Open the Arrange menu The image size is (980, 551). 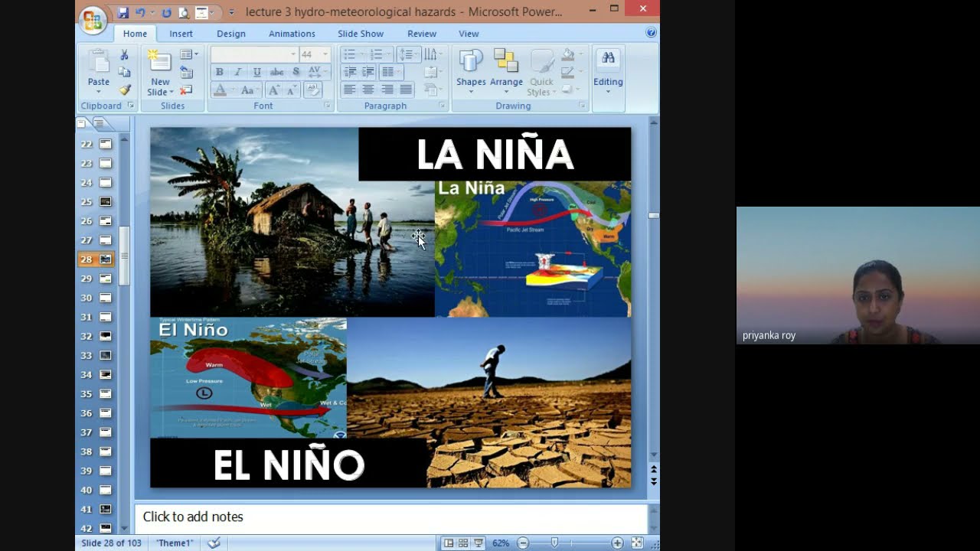(x=506, y=72)
